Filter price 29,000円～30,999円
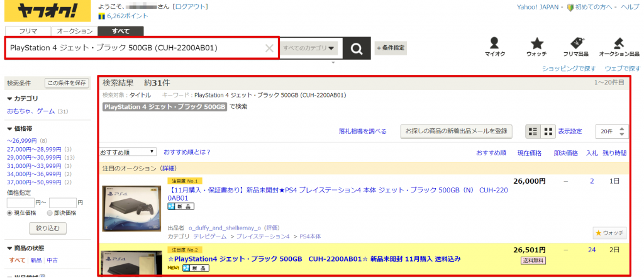644x278 pixels. pyautogui.click(x=34, y=157)
